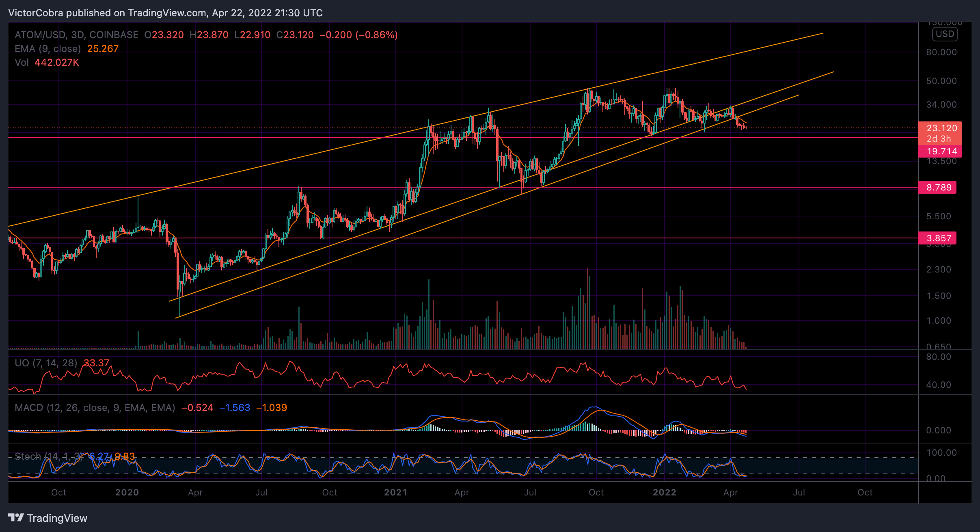Viewport: 980px width, 532px height.
Task: Click the 100.00 Stoch axis label
Action: pyautogui.click(x=941, y=453)
